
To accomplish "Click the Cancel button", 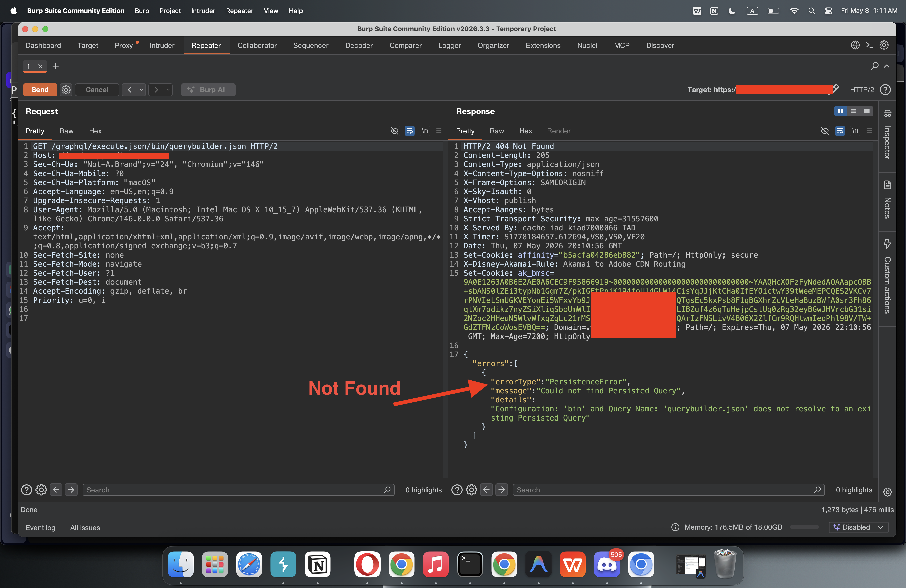I will [97, 90].
